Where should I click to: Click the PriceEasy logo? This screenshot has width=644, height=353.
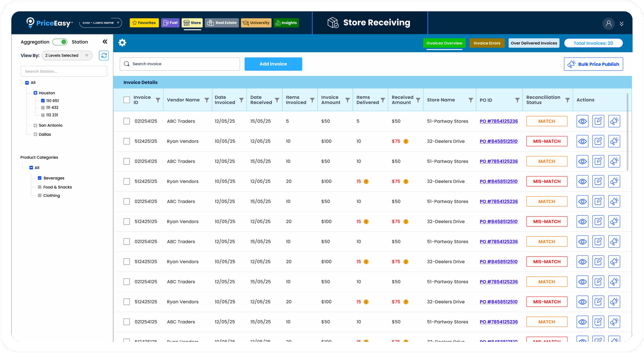pos(50,23)
